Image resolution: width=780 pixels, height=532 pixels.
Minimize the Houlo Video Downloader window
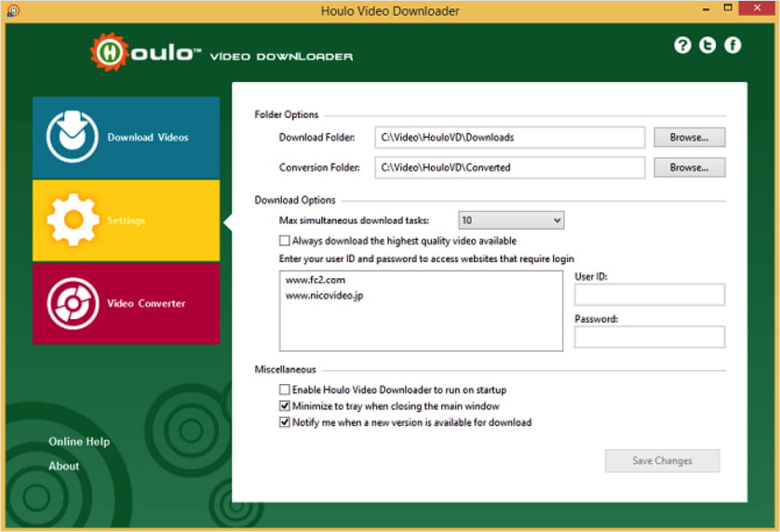tap(706, 9)
